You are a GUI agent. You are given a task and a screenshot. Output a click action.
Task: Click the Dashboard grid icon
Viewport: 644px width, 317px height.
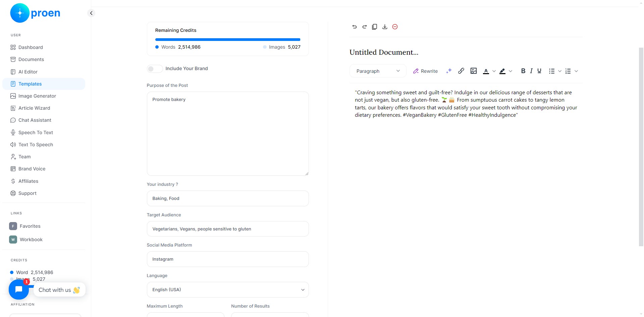13,47
